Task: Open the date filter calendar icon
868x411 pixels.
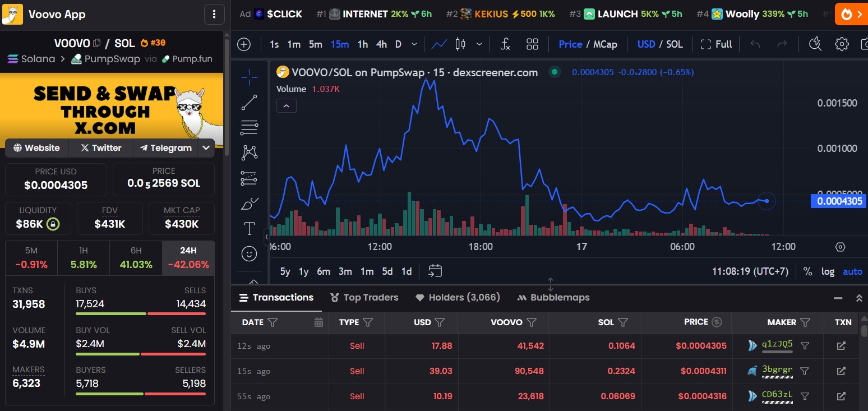Action: 318,322
